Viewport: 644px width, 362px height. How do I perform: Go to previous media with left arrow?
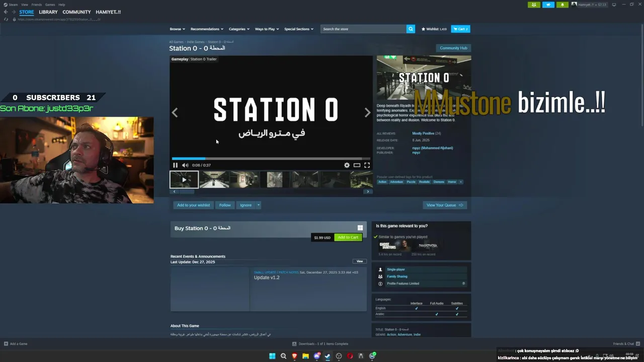pos(175,113)
